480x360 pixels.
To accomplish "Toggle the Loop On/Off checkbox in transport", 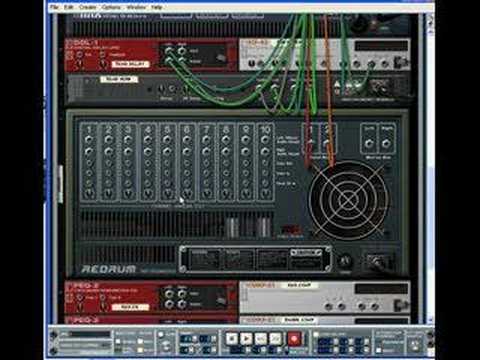I will 315,334.
